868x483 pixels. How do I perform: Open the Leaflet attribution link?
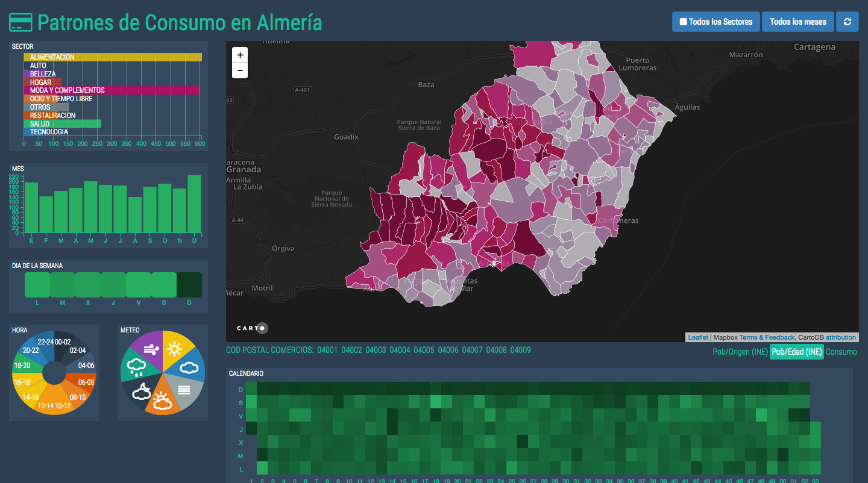698,337
